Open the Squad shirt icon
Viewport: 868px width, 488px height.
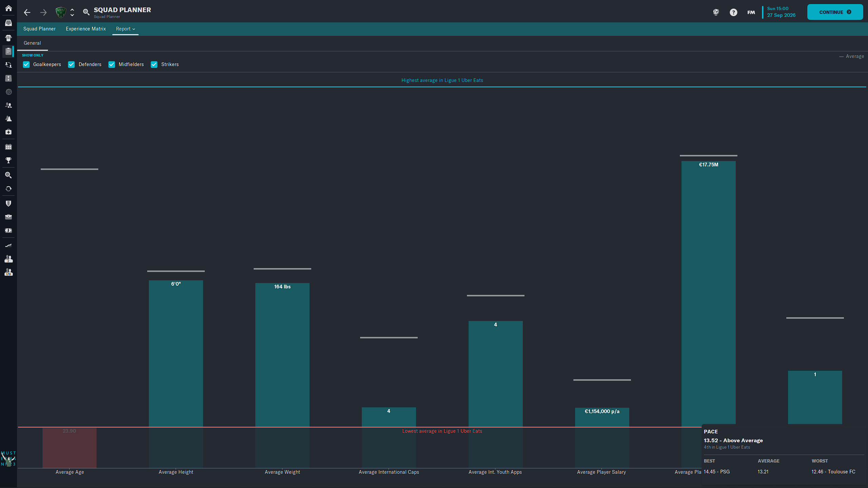[x=8, y=38]
